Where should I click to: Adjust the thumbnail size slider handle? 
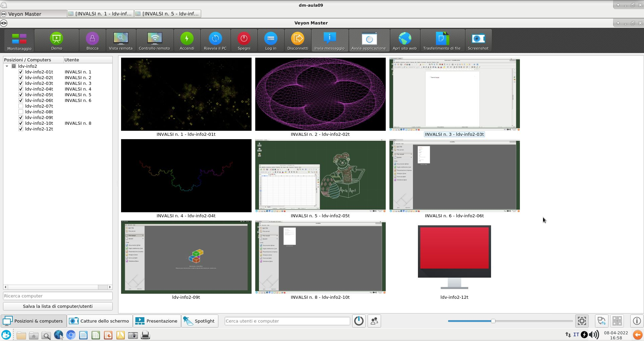coord(493,321)
